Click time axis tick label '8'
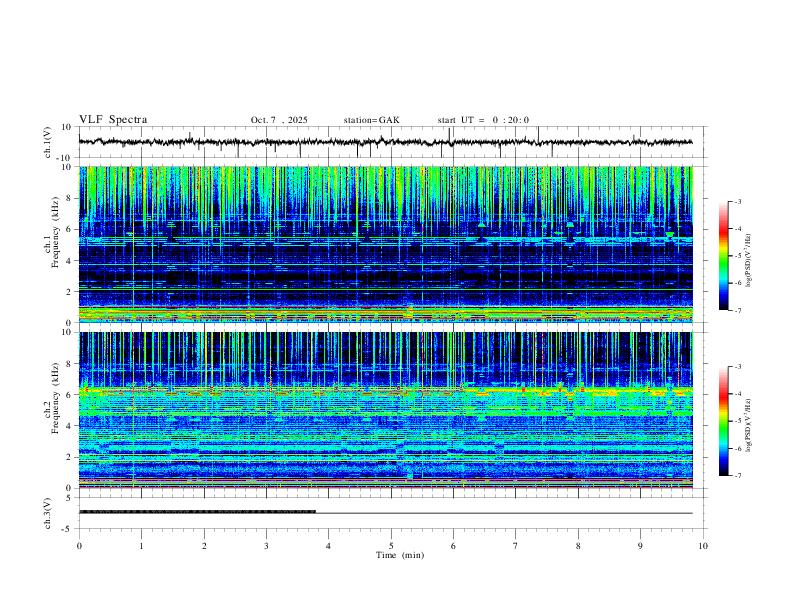Image resolution: width=792 pixels, height=612 pixels. pyautogui.click(x=578, y=546)
